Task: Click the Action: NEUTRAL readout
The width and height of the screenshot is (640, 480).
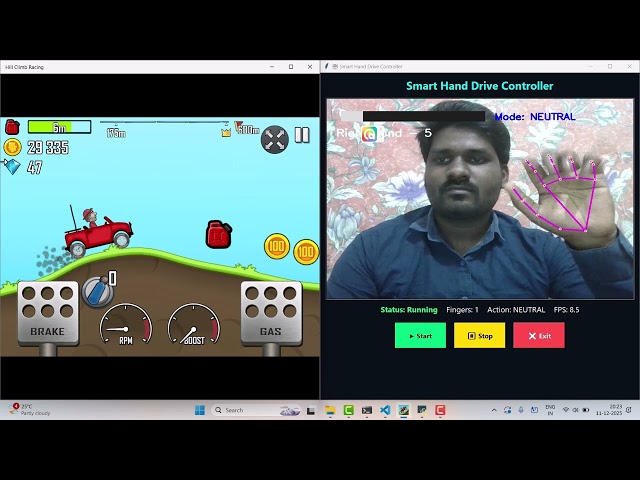Action: (x=516, y=310)
